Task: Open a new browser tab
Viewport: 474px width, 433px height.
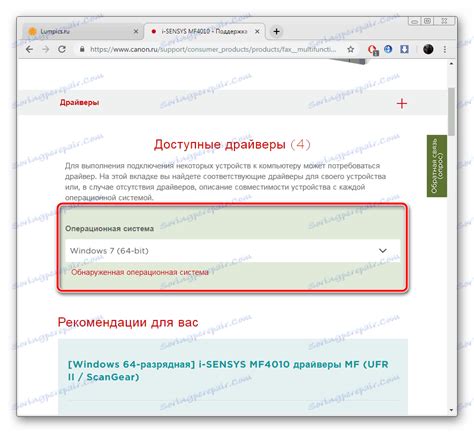Action: [276, 32]
